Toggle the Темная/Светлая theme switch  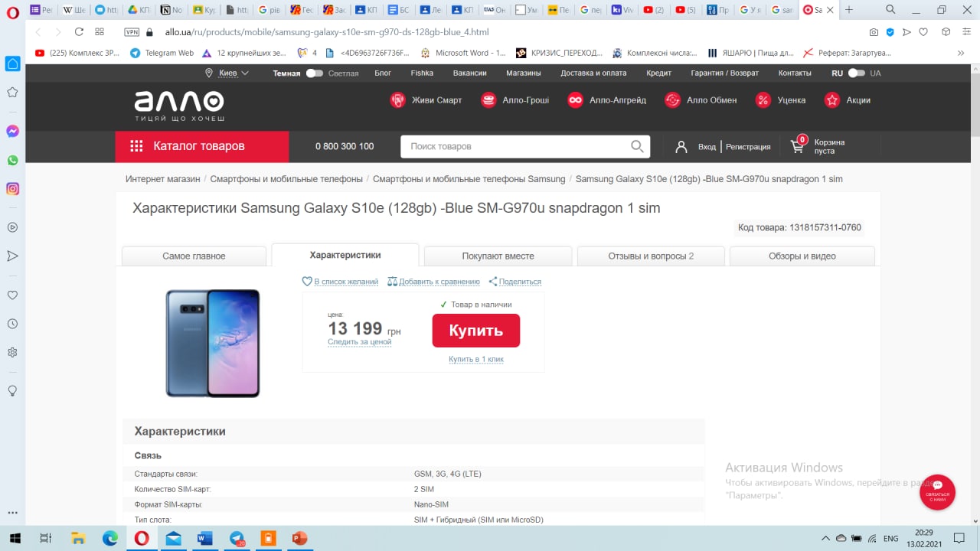tap(314, 73)
